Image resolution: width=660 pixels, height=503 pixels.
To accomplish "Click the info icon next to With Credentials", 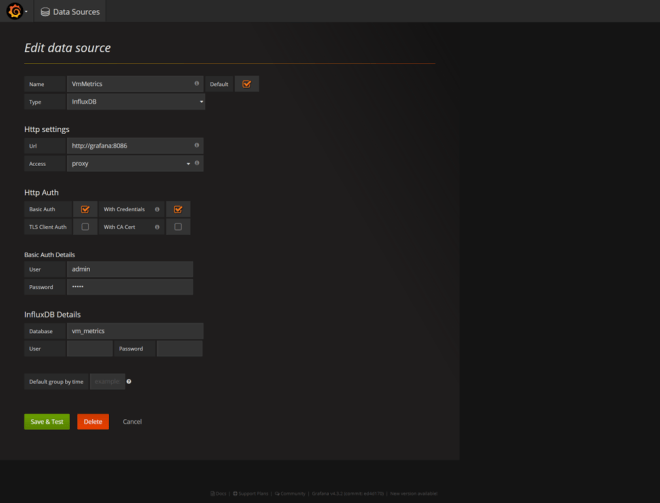I will [157, 209].
